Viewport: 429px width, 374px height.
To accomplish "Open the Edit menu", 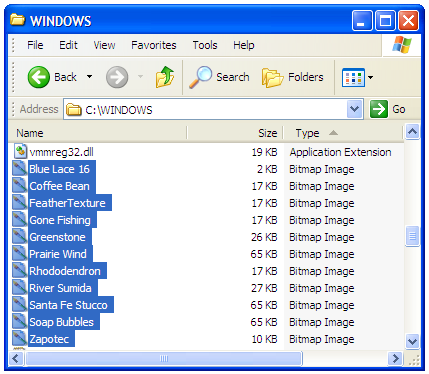I will pos(68,45).
